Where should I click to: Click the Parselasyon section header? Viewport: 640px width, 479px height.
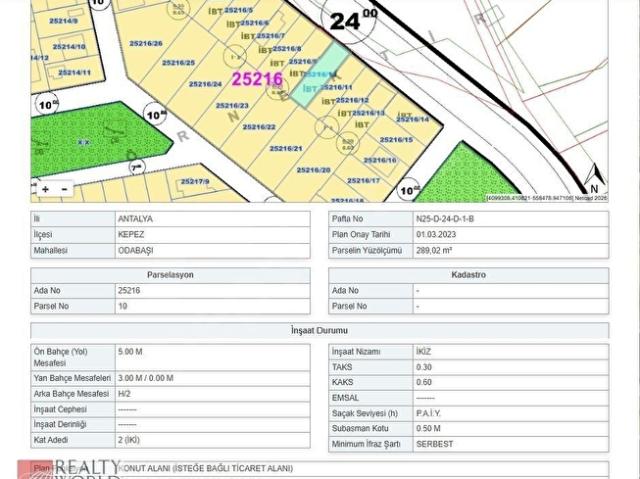[x=170, y=275]
